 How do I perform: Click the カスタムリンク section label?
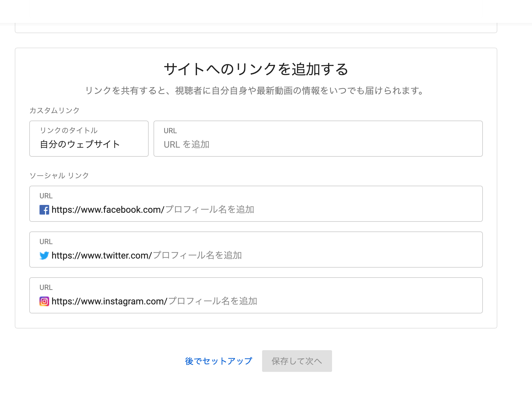click(54, 111)
